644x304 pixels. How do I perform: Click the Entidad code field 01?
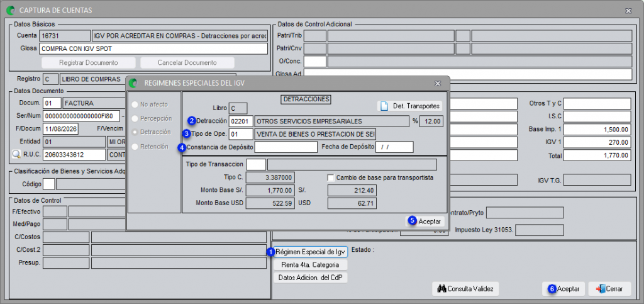tap(74, 142)
